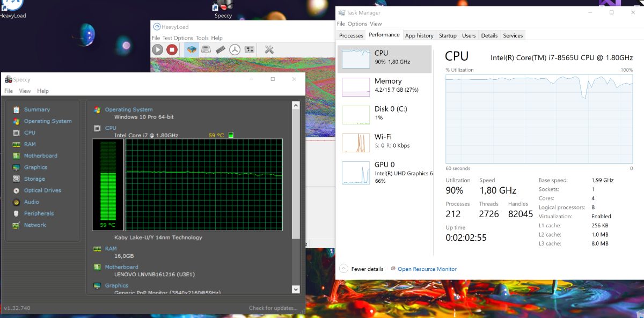Switch to the Startup tab in Task Manager

pos(448,35)
